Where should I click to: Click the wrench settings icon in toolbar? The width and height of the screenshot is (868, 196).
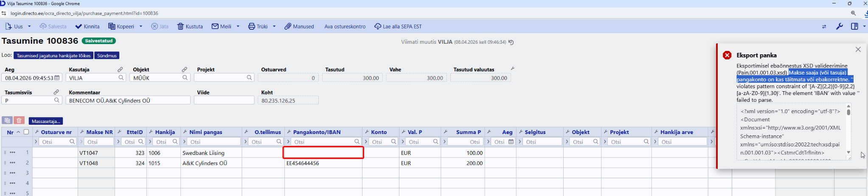pos(839,26)
